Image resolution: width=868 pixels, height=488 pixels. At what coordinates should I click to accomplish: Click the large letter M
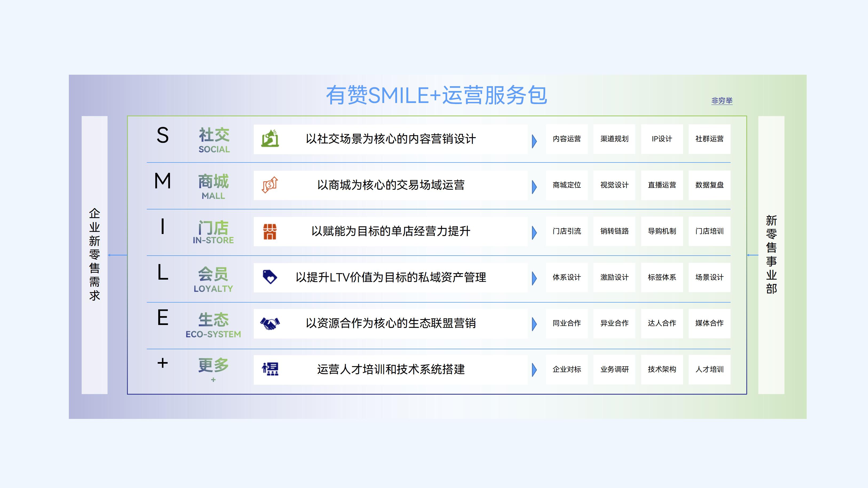[163, 181]
